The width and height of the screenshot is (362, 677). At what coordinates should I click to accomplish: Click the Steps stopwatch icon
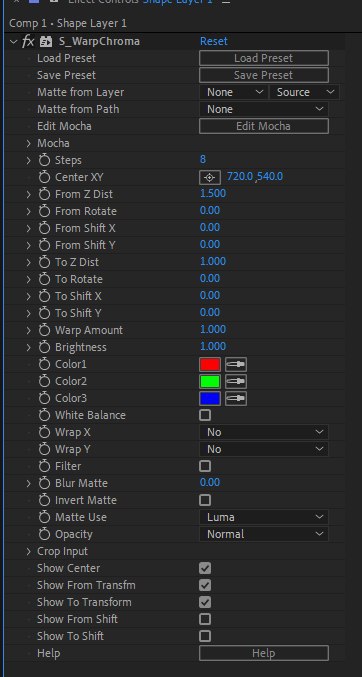[x=44, y=160]
